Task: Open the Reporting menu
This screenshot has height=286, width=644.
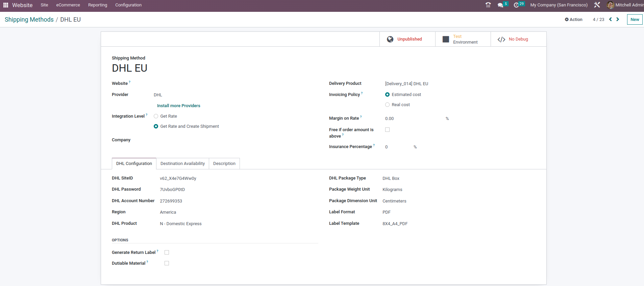Action: pyautogui.click(x=98, y=5)
